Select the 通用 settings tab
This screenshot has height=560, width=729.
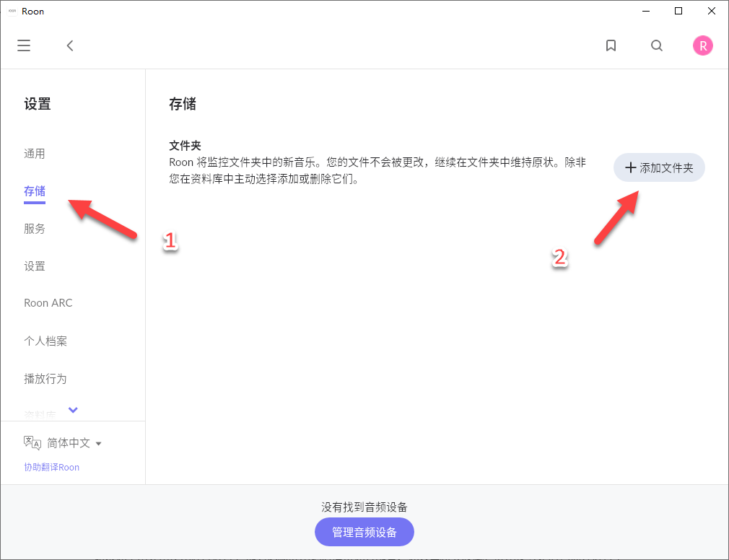tap(35, 154)
